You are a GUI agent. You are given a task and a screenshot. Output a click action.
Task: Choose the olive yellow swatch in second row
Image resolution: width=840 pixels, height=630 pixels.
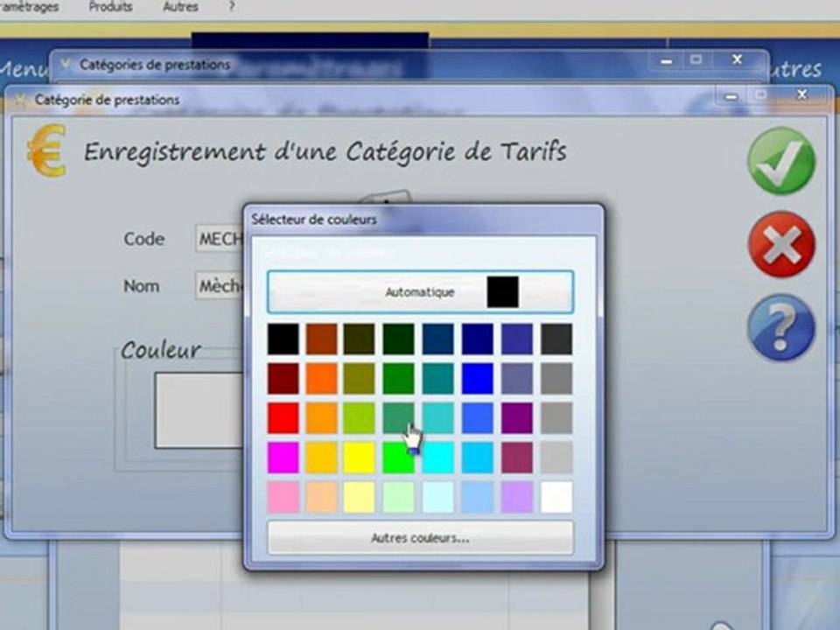359,378
